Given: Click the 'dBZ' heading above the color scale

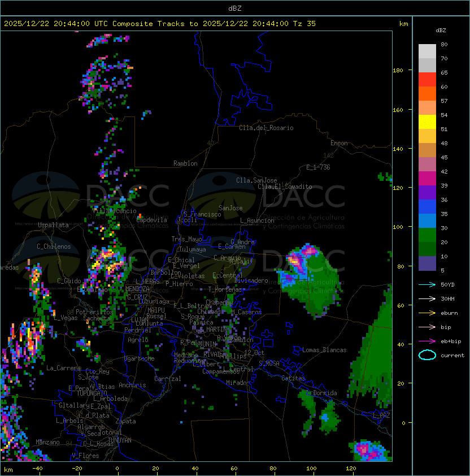Looking at the screenshot, I should click(x=441, y=31).
